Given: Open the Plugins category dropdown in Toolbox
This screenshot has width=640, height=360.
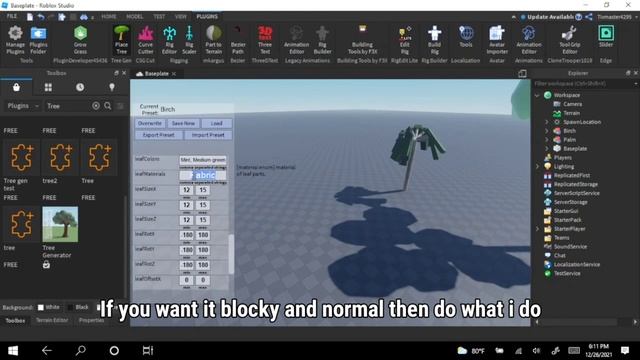Looking at the screenshot, I should (23, 106).
